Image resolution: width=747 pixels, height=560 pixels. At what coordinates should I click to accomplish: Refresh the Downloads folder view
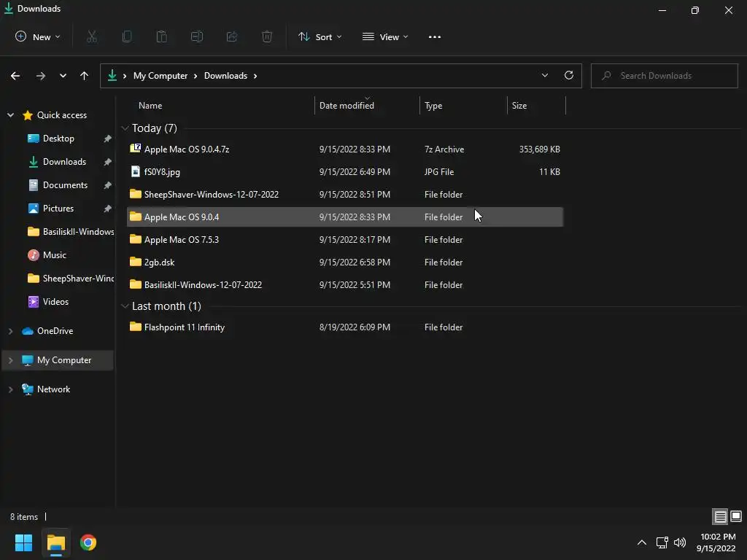click(569, 75)
